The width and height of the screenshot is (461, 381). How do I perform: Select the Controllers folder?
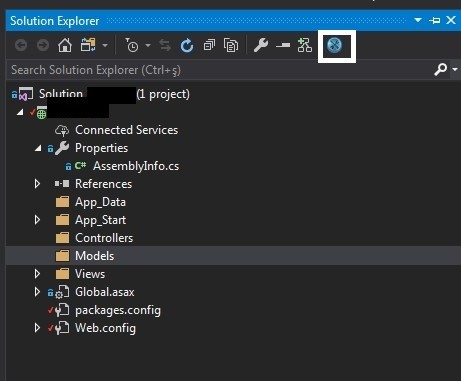point(104,238)
